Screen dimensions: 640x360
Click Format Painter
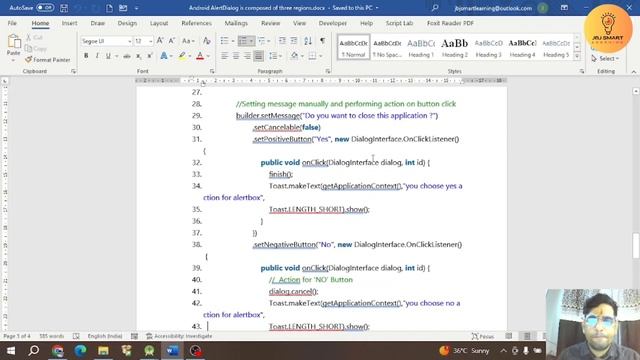click(x=47, y=60)
